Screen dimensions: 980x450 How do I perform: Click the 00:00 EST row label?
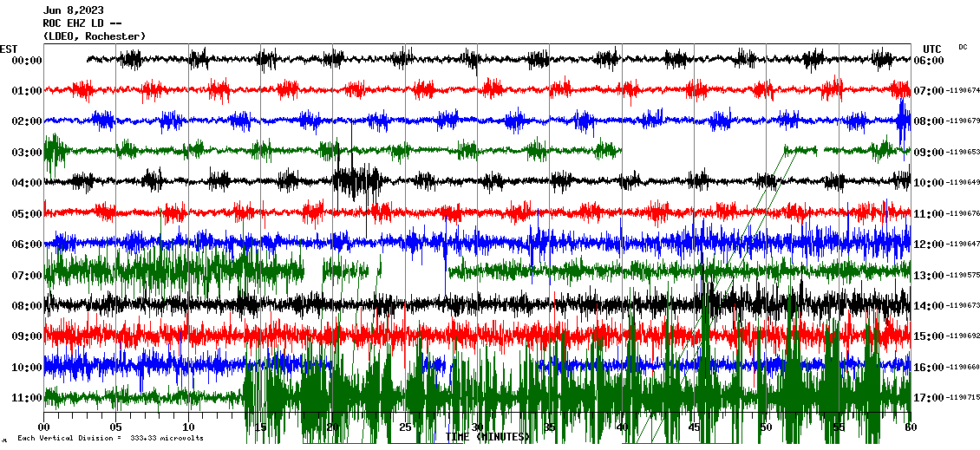(27, 60)
